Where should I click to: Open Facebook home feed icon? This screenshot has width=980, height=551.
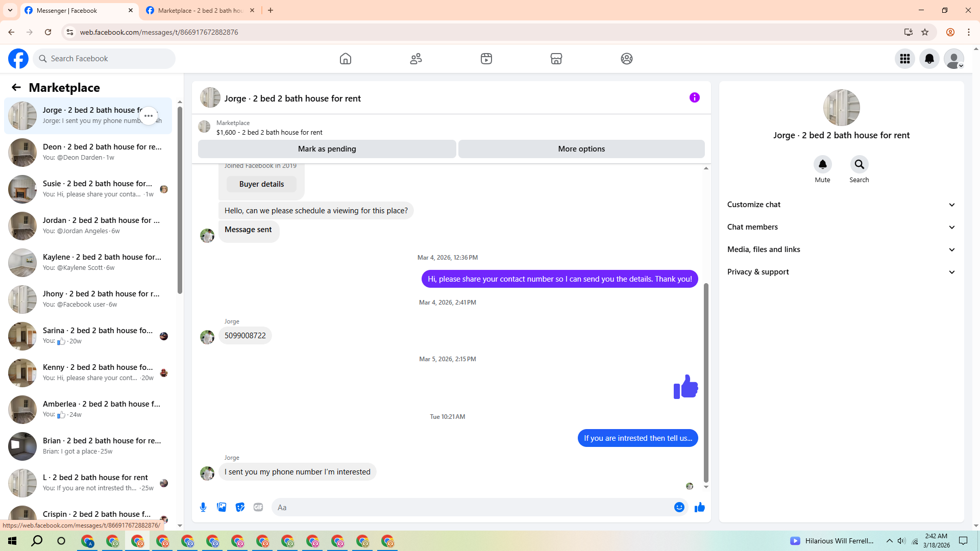tap(346, 59)
